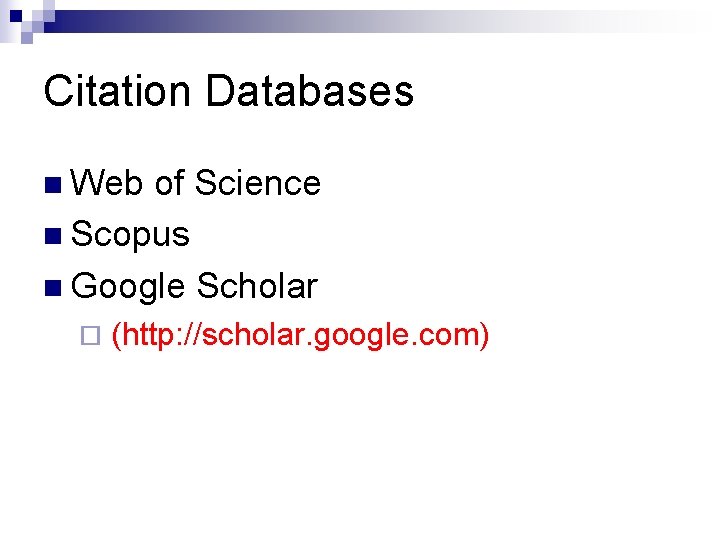Click the empty slide area below the URL
720x540 pixels.
click(360, 450)
